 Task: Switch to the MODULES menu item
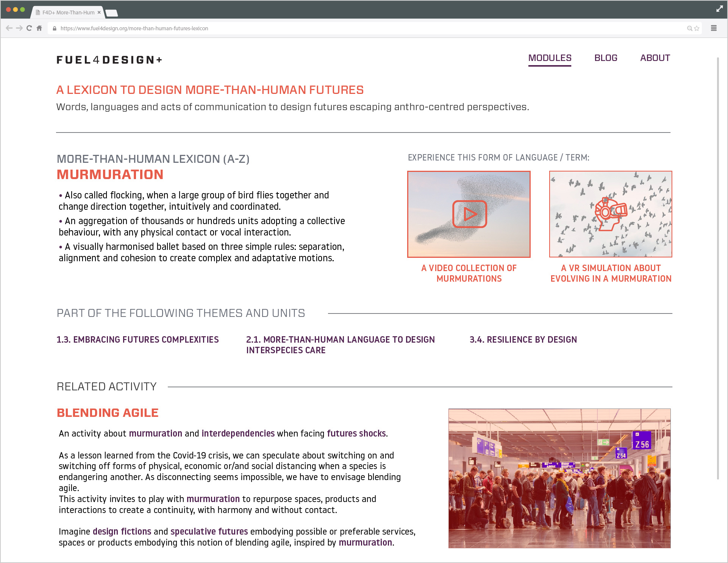click(550, 58)
